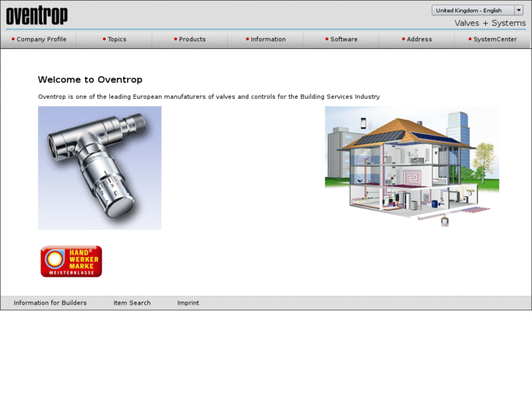The width and height of the screenshot is (532, 399).
Task: Open the Topics menu
Action: [114, 40]
